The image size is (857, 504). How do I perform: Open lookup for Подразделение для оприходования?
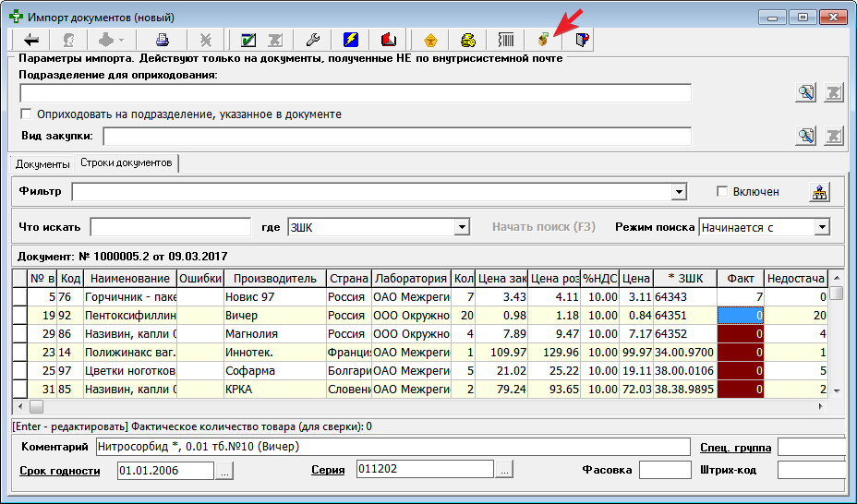pos(806,92)
